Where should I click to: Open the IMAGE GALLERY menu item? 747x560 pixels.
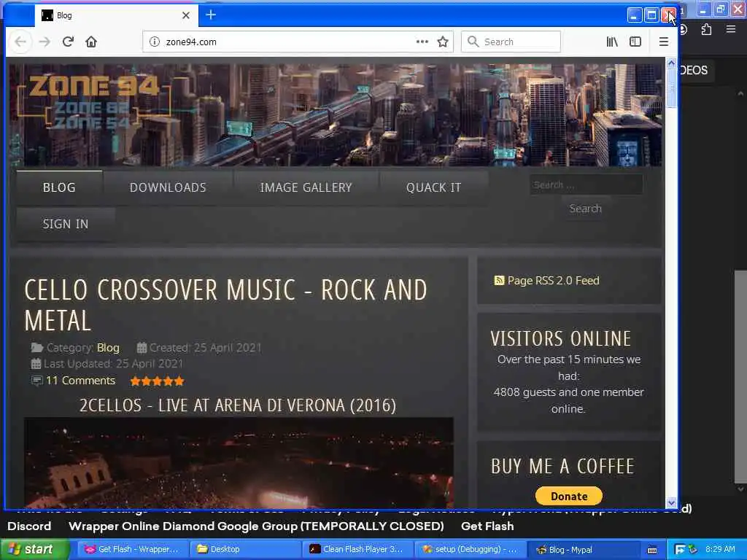tap(306, 187)
